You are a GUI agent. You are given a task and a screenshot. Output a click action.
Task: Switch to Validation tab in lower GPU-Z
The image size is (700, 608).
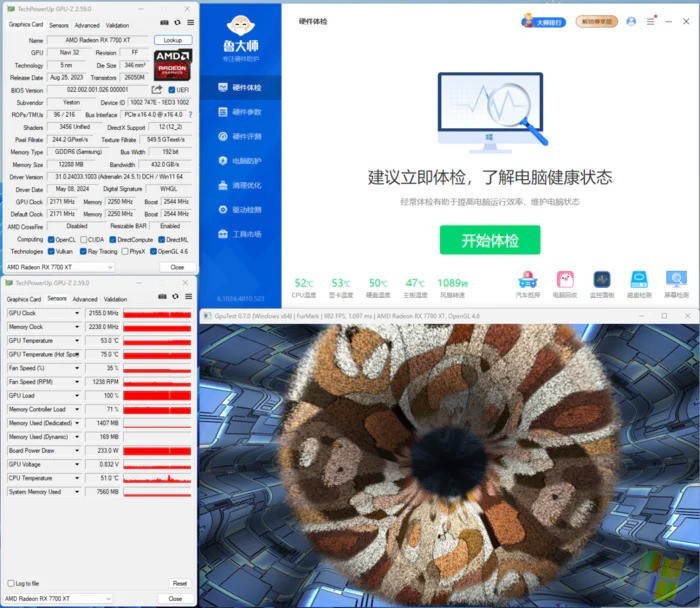[x=115, y=299]
